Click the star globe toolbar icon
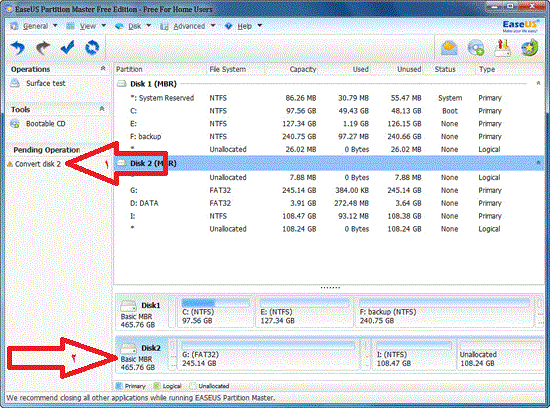The image size is (550, 408). point(529,48)
